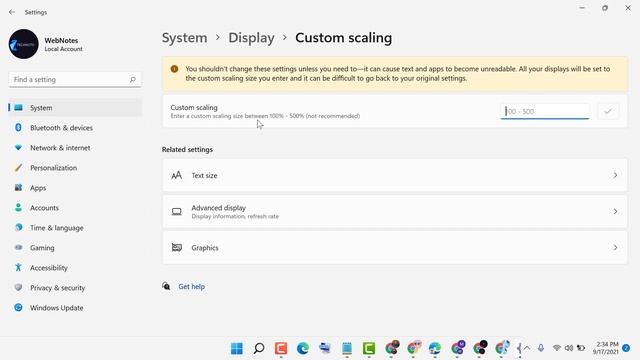Click the magnifier icon in Find a setting
Viewport: 640px width, 360px height.
tap(133, 80)
